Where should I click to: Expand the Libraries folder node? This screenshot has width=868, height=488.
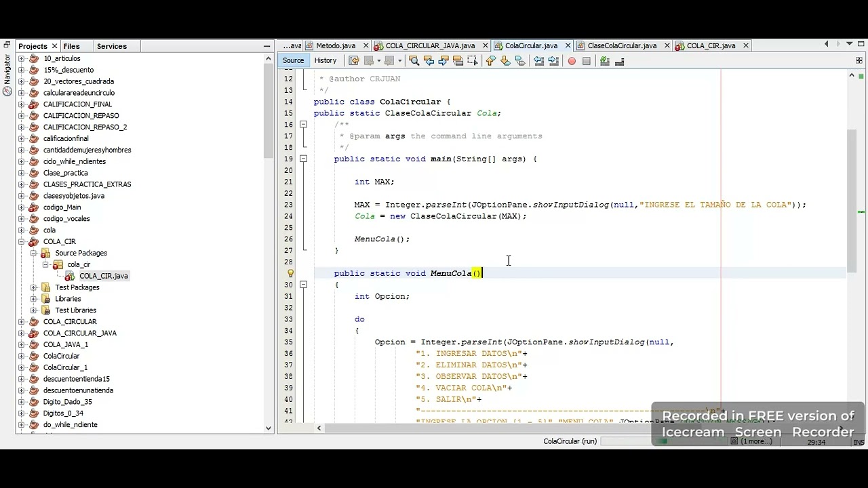click(33, 299)
